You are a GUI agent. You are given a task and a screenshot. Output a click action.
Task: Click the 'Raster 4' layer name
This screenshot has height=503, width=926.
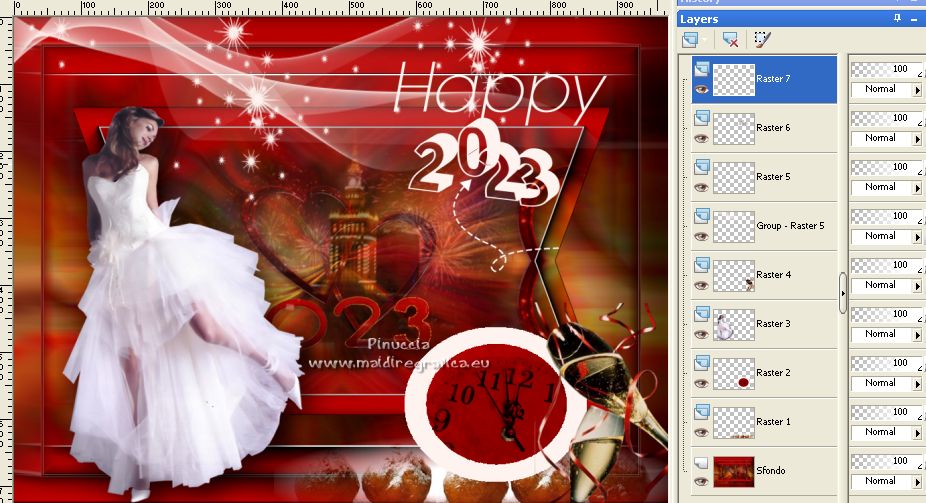pyautogui.click(x=773, y=275)
